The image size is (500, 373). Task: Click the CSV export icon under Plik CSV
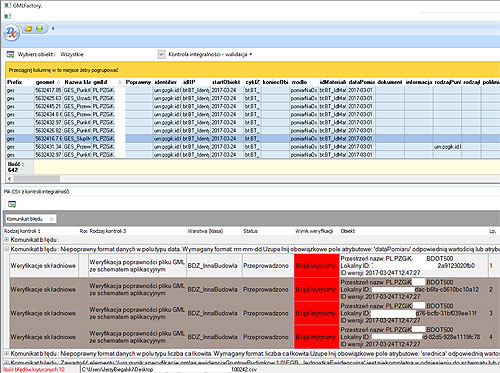[12, 204]
